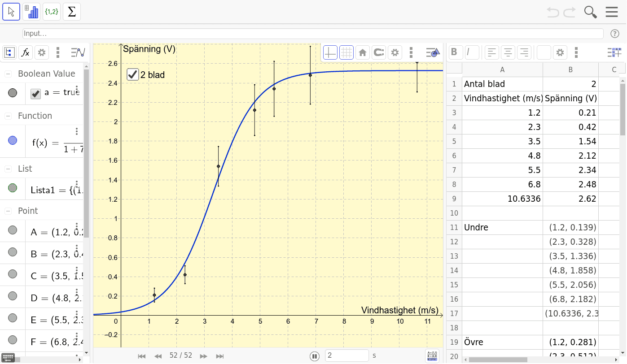
Task: Switch algebra panel to fx view
Action: click(25, 52)
